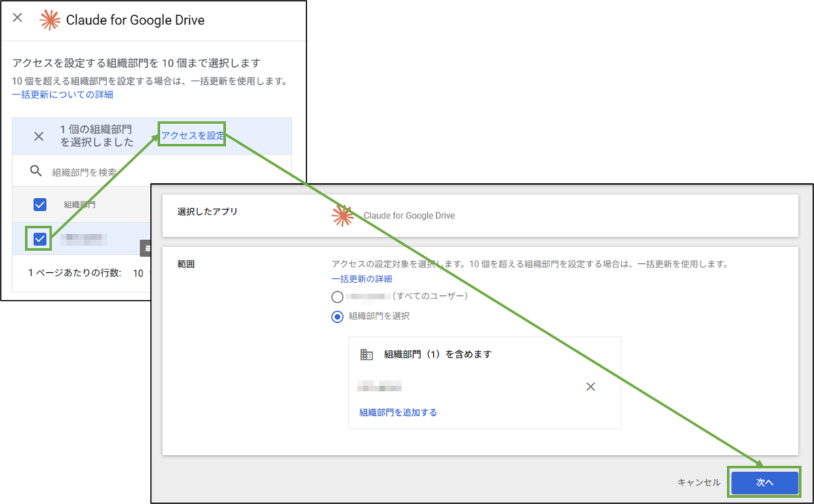Image resolution: width=814 pixels, height=504 pixels.
Task: Clear the selection with the X beside 1 個の組織部門
Action: tap(39, 136)
